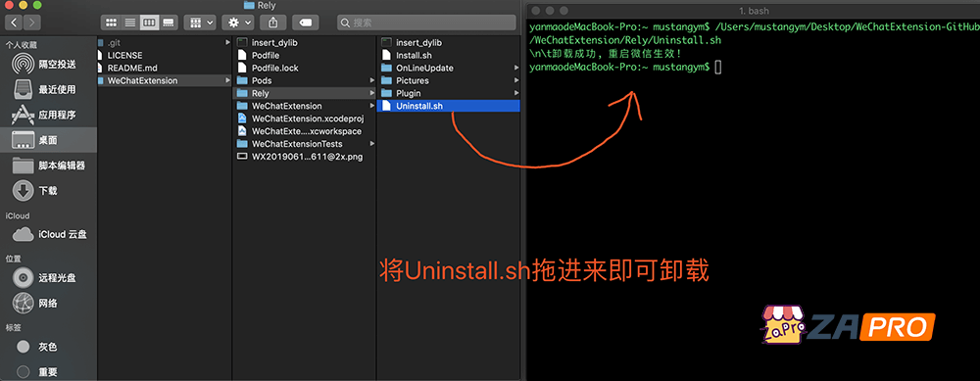This screenshot has width=980, height=381.
Task: Open iCloud 云盘 in sidebar
Action: point(48,235)
